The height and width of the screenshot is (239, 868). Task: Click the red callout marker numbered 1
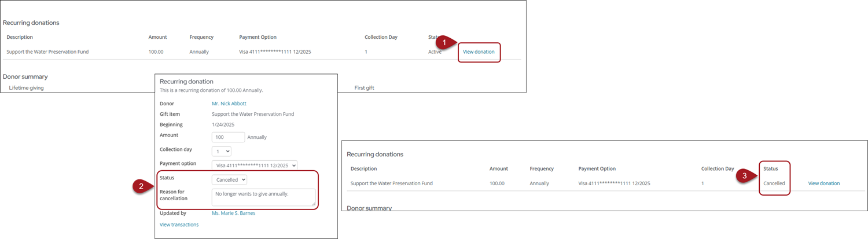[x=444, y=43]
